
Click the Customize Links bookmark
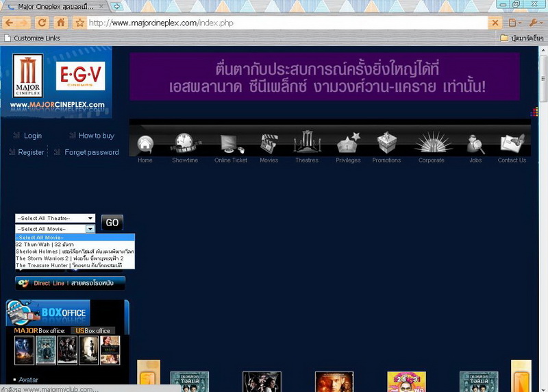point(32,38)
